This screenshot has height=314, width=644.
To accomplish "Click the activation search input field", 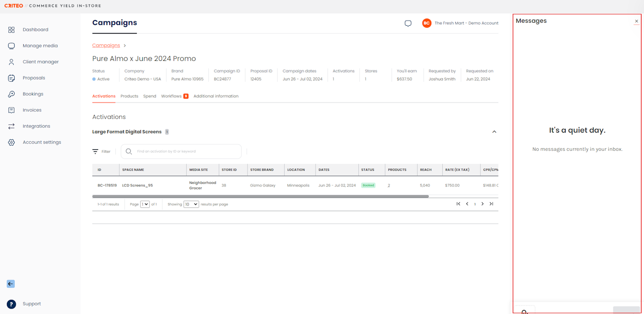I will (x=181, y=151).
